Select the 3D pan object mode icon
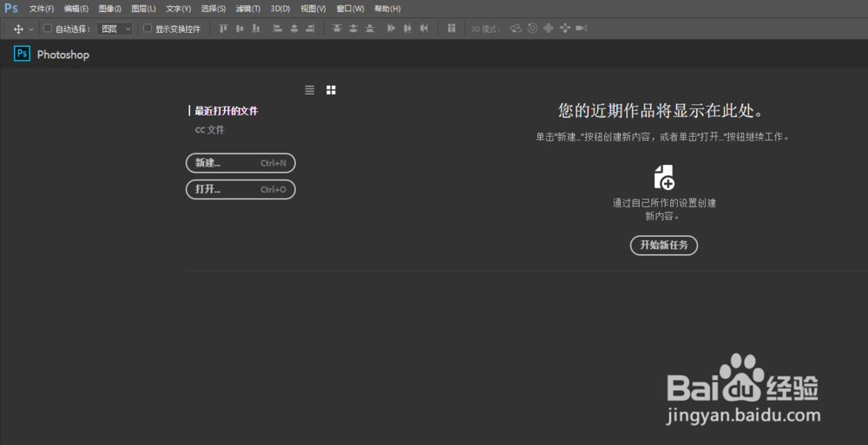The image size is (868, 445). click(x=548, y=29)
